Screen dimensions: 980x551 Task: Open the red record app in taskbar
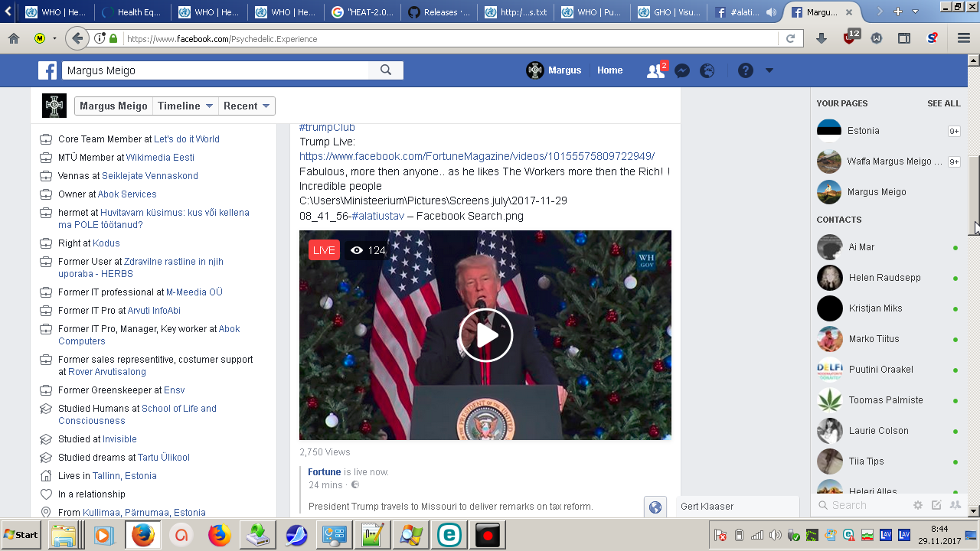point(487,535)
